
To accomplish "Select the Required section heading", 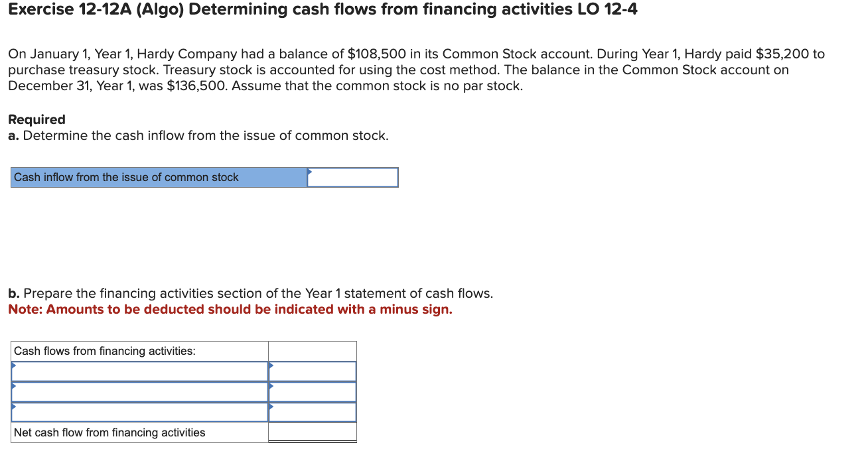I will pos(36,119).
